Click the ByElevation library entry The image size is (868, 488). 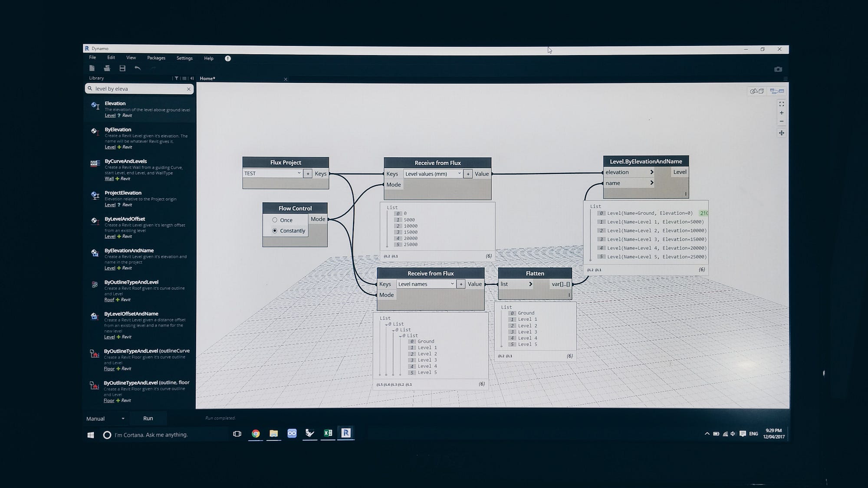point(139,138)
